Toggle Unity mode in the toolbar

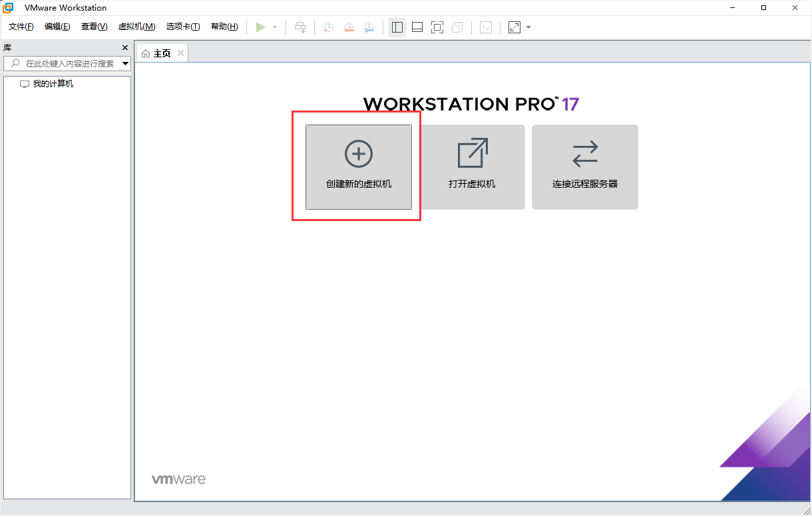click(457, 27)
